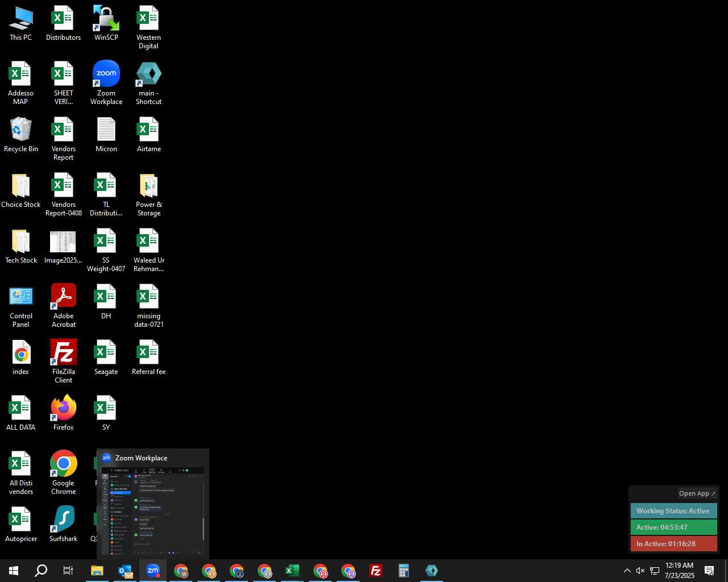
Task: Switch to Chrome with purple profile badge
Action: click(348, 571)
